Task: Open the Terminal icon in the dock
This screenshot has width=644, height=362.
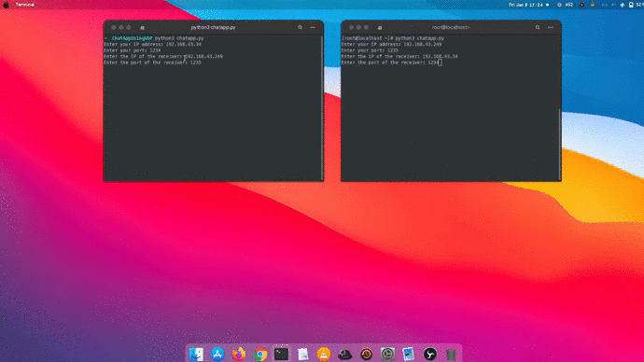Action: coord(281,354)
